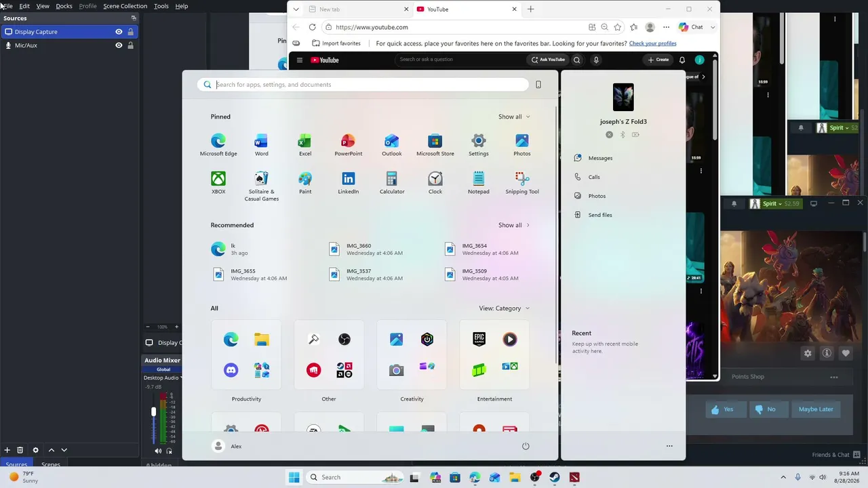The image size is (868, 488).
Task: Mute Desktop Audio in the Audio Mixer
Action: pyautogui.click(x=158, y=451)
